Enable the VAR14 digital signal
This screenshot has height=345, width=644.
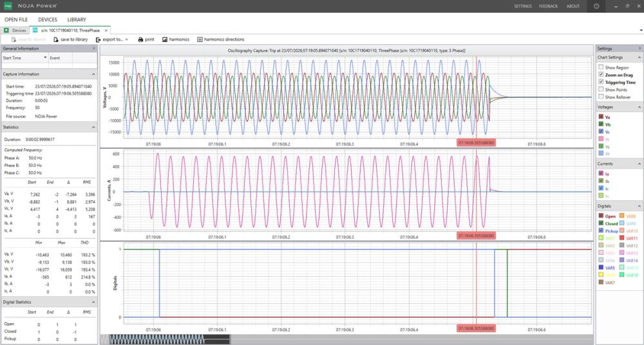(622, 261)
